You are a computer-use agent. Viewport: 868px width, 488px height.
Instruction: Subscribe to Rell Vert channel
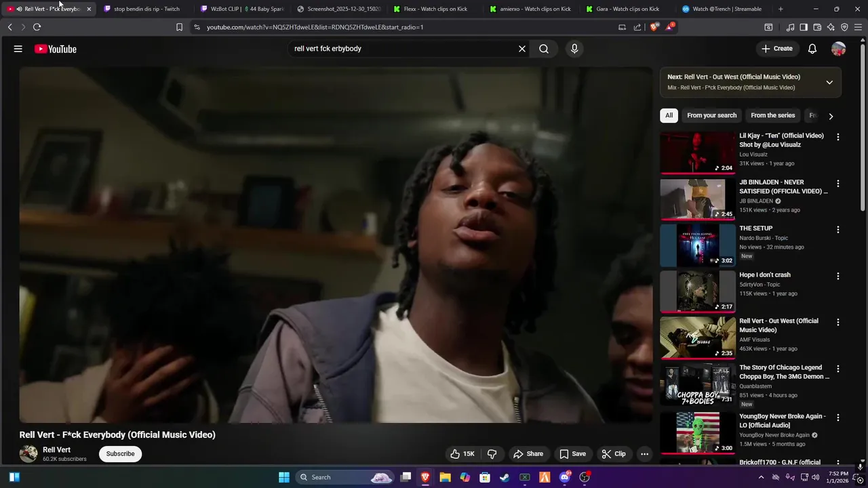[120, 454]
